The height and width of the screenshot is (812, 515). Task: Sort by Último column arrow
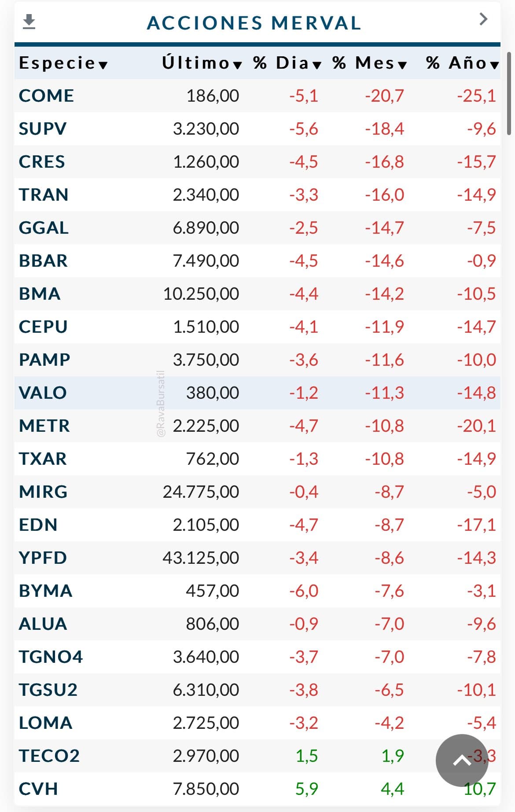[x=237, y=65]
